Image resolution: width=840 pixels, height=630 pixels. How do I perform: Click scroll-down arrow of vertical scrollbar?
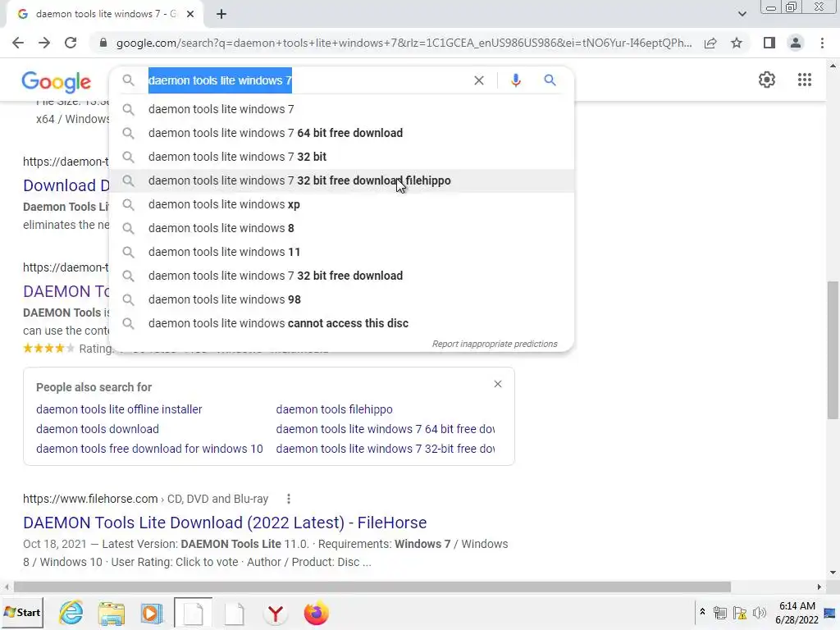[833, 573]
